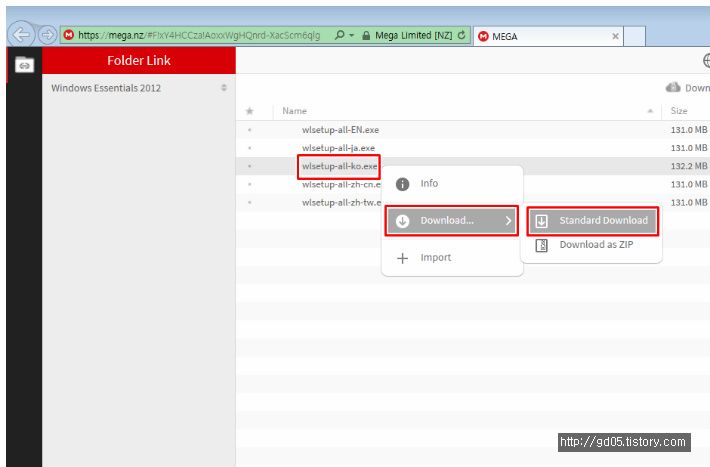Reload the page with the refresh icon

[x=461, y=35]
